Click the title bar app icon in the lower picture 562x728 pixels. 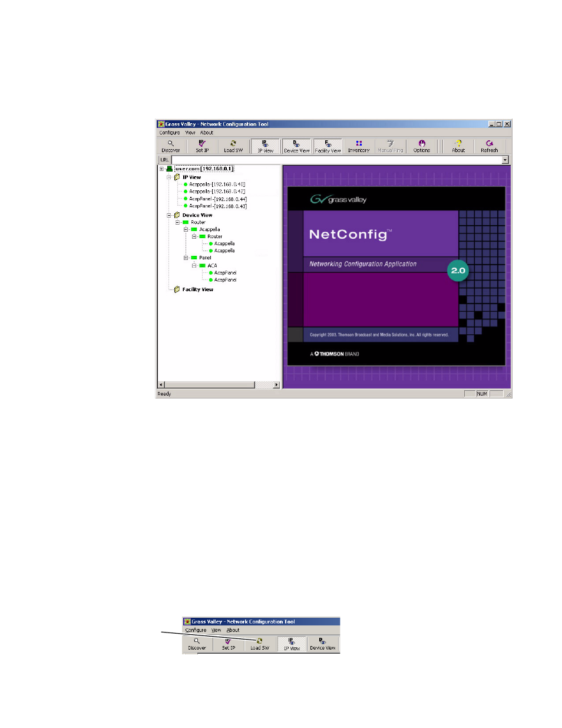pos(187,621)
